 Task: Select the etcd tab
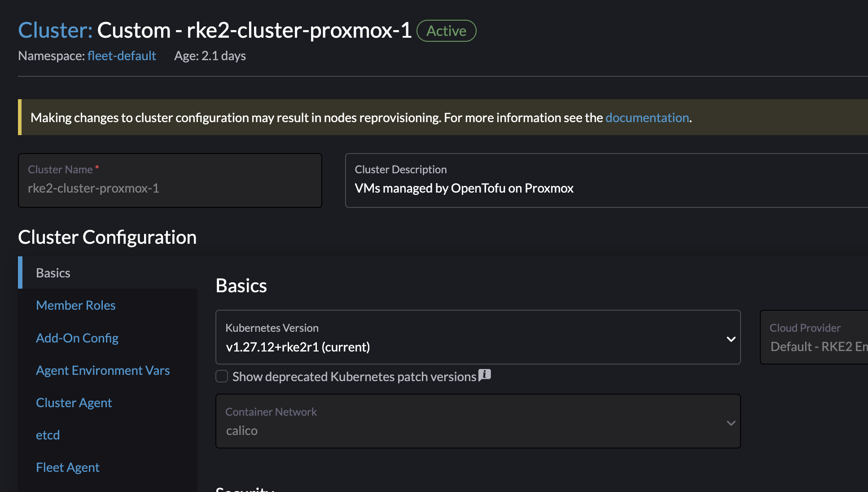(x=48, y=435)
